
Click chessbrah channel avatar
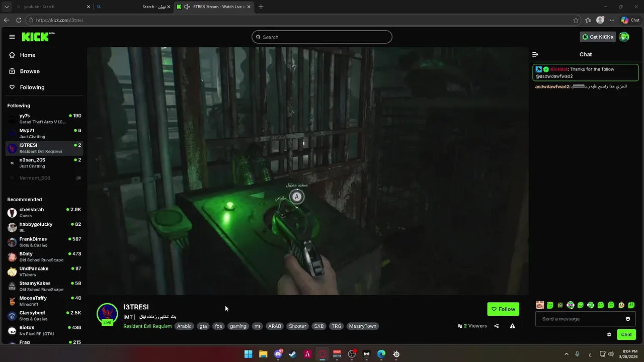(x=12, y=212)
